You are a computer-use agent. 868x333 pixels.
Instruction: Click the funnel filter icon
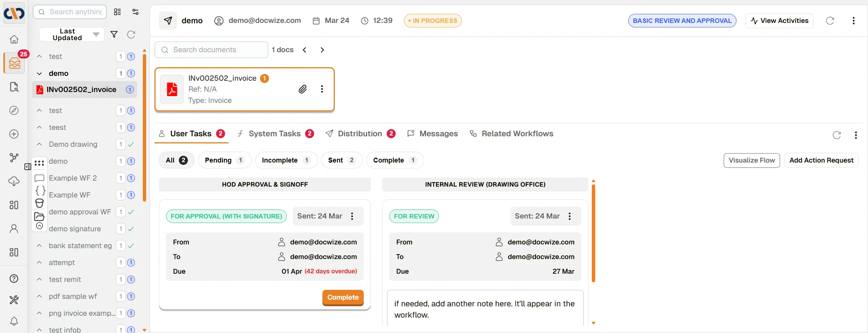[114, 35]
